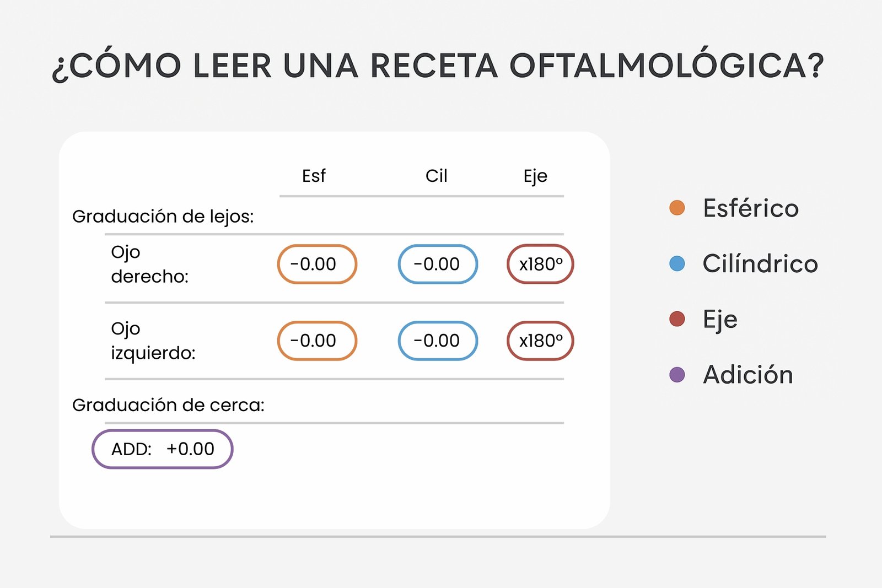Click the Esférico legend label
Screen dimensions: 882x588
click(x=751, y=208)
